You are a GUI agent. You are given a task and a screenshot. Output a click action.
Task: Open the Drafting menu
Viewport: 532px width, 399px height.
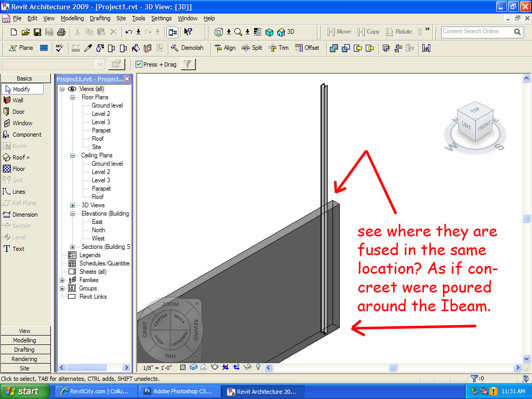point(100,18)
